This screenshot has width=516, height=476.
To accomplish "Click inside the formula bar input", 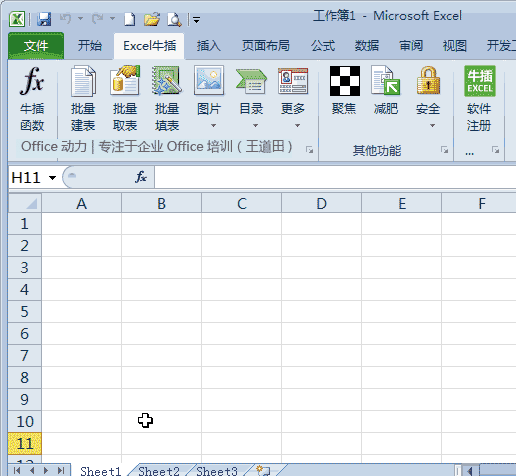I will tap(335, 177).
